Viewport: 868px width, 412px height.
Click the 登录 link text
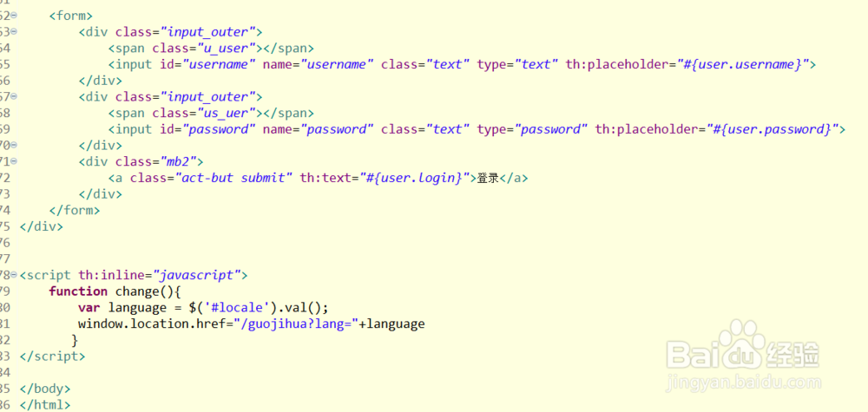click(x=488, y=178)
